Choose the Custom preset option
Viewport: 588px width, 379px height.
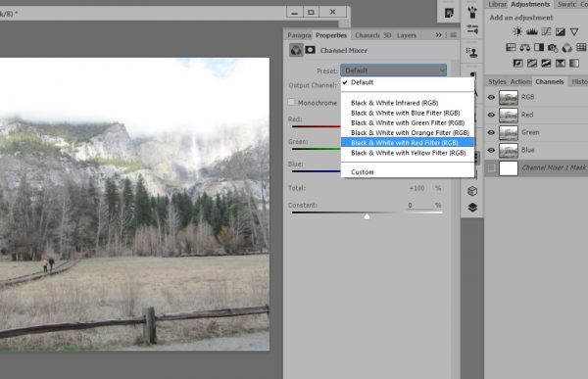[408, 172]
